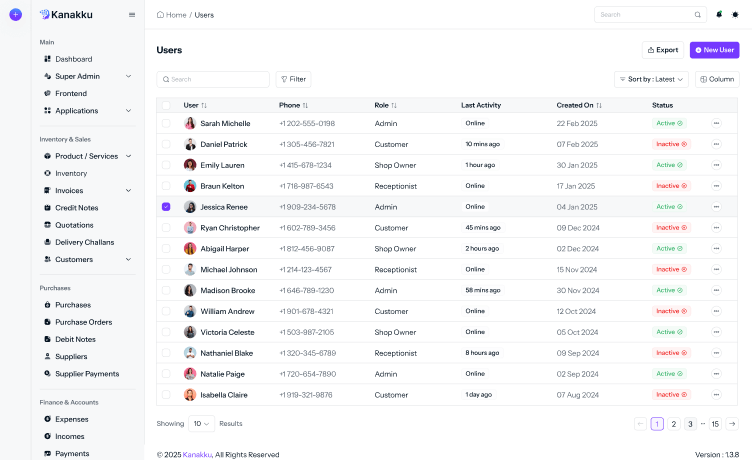Open actions menu for Daniel Patrick row
The height and width of the screenshot is (460, 752).
click(x=716, y=144)
